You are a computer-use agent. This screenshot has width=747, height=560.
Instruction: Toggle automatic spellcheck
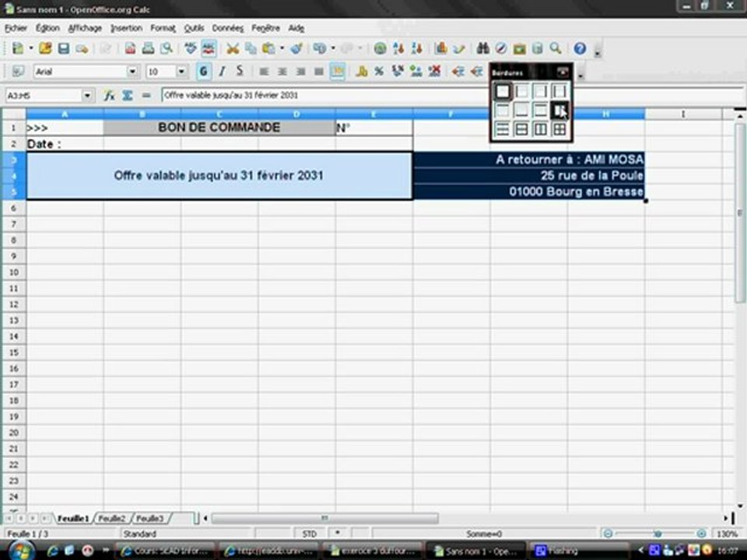pos(209,48)
